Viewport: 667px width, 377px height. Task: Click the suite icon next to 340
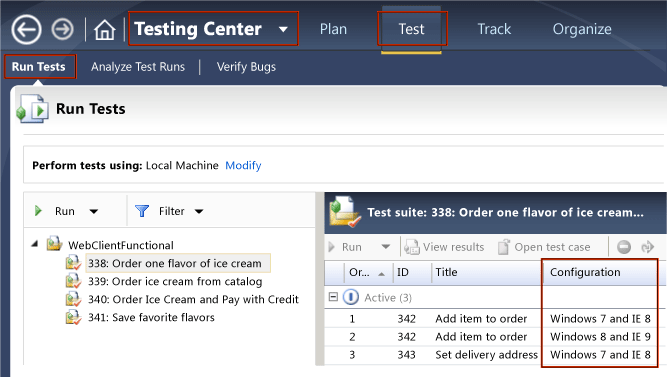pyautogui.click(x=73, y=299)
